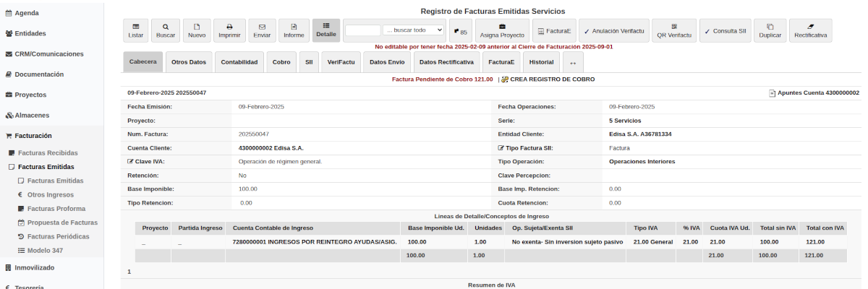
Task: Expand Facturas Emitidas submenu
Action: click(x=46, y=167)
